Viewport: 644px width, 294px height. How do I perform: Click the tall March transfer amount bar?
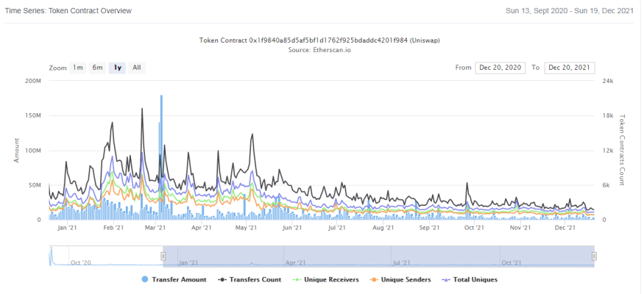[x=161, y=157]
